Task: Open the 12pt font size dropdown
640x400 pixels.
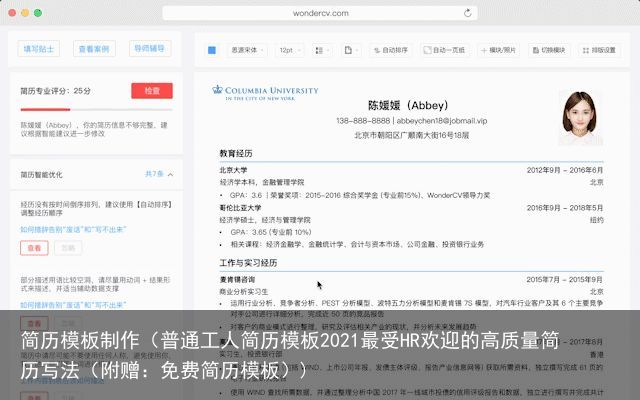Action: 290,50
